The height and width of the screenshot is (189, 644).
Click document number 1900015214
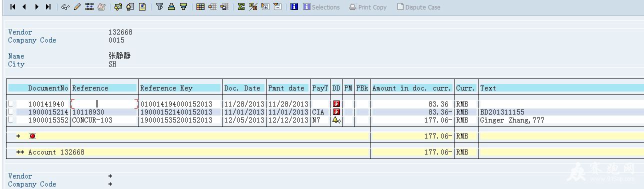point(48,112)
